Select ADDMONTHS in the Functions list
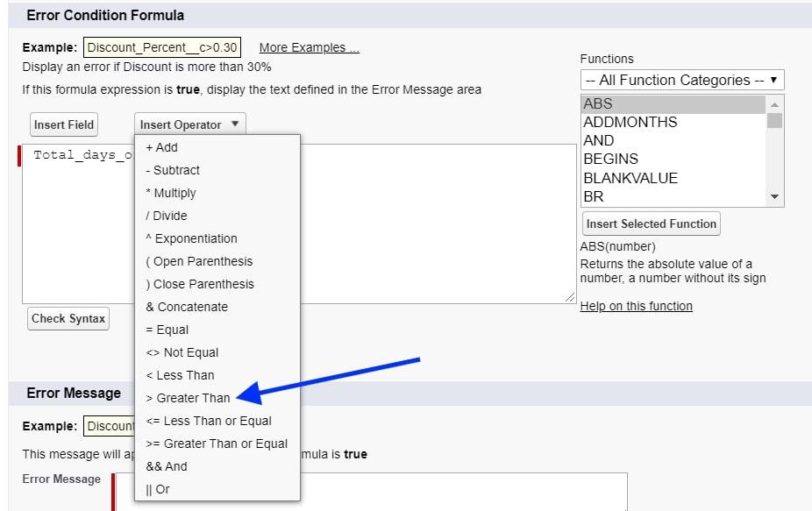812x511 pixels. (x=628, y=122)
